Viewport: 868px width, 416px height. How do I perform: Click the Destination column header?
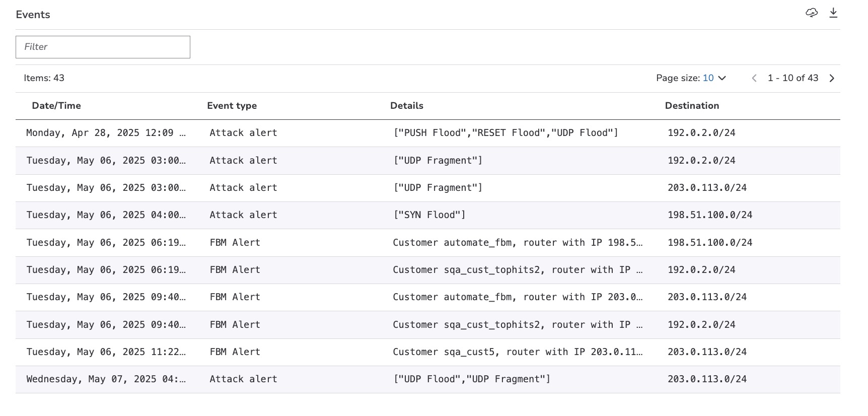click(692, 106)
